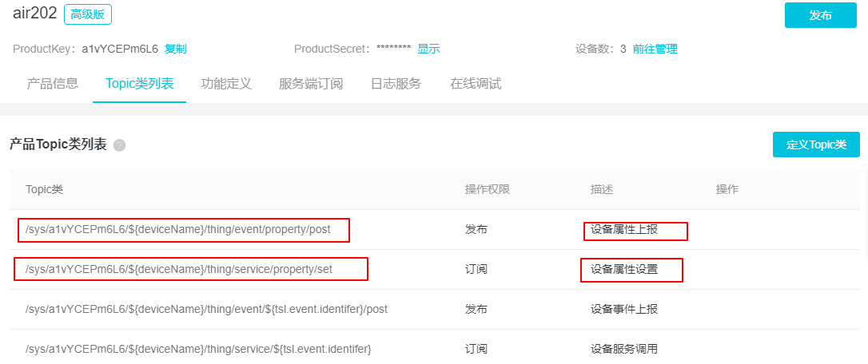Click the 发布 publish button
The height and width of the screenshot is (364, 868).
point(820,15)
